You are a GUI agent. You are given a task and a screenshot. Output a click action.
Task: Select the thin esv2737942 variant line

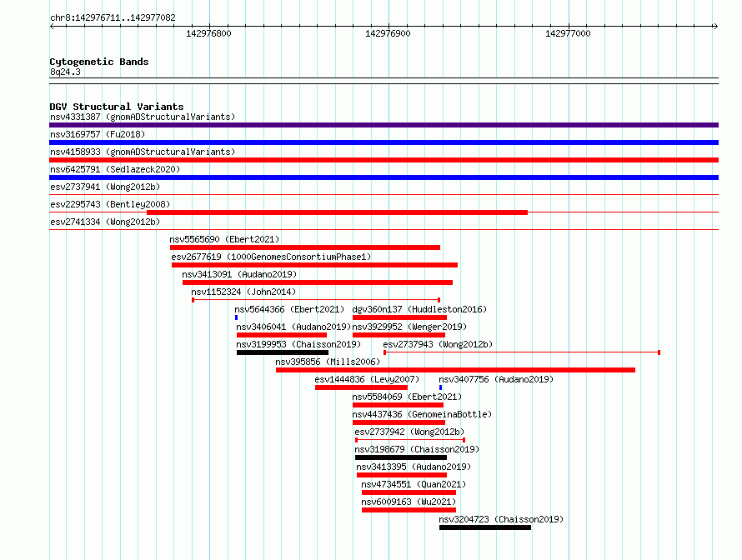(410, 440)
